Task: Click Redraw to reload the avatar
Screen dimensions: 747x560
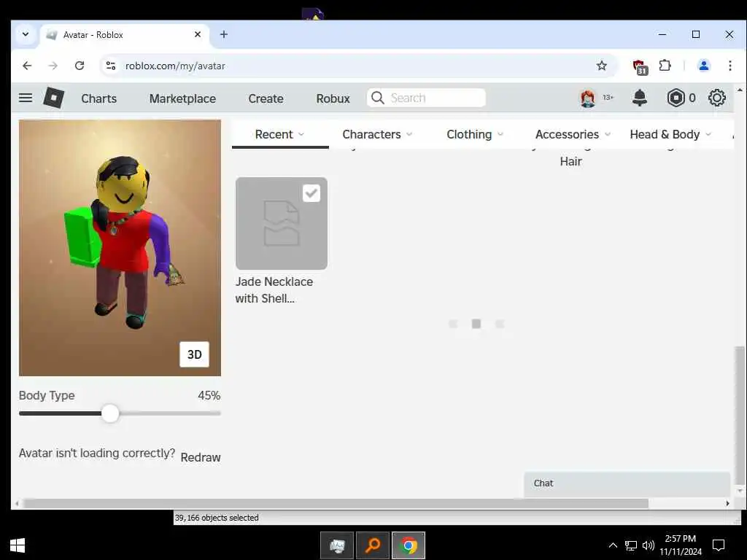Action: 201,457
